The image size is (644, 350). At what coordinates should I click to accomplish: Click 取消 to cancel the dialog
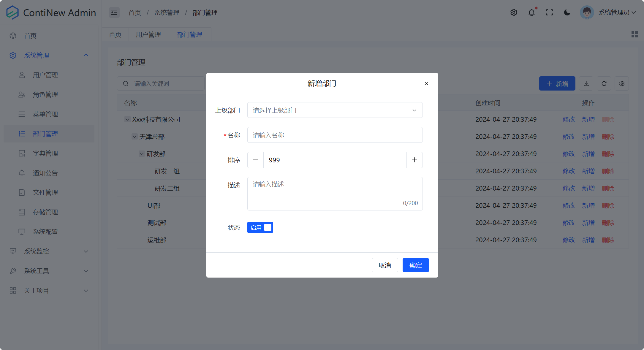pyautogui.click(x=385, y=265)
